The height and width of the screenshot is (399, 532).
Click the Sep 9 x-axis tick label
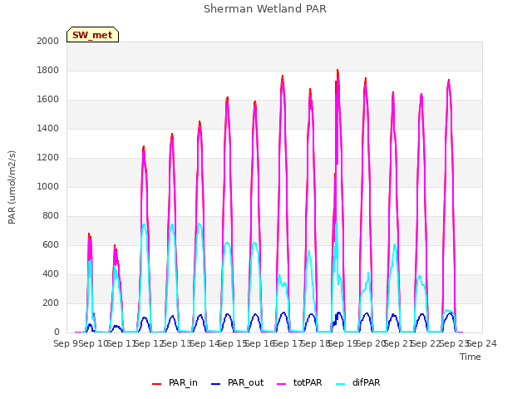66,343
